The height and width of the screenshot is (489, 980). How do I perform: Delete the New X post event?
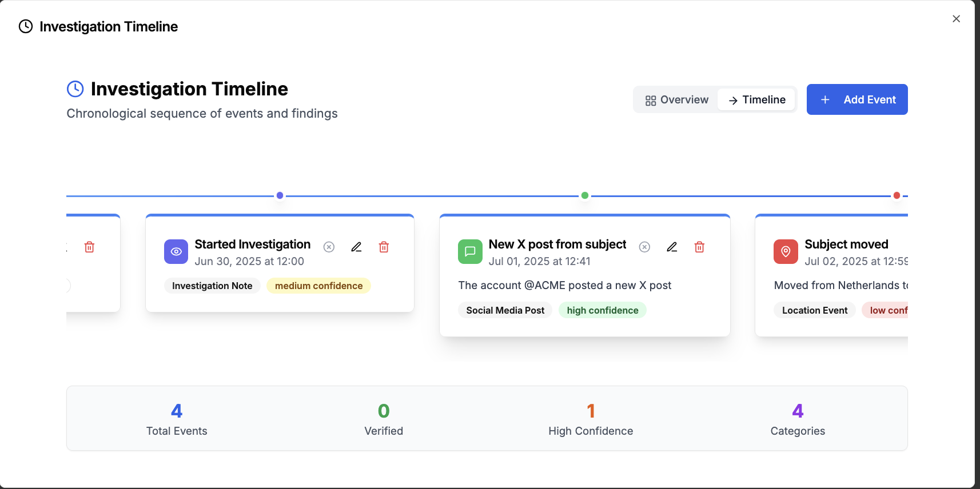point(699,247)
